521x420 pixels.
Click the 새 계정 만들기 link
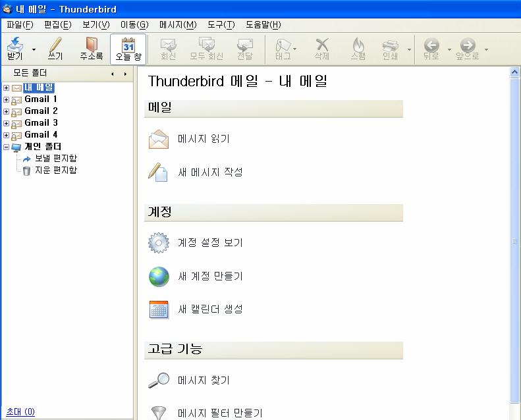coord(210,276)
